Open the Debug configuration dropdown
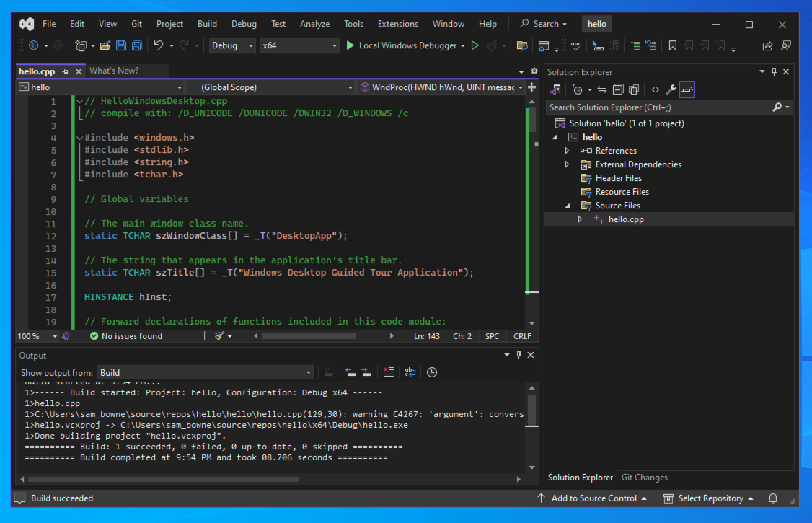The height and width of the screenshot is (523, 812). [x=231, y=45]
